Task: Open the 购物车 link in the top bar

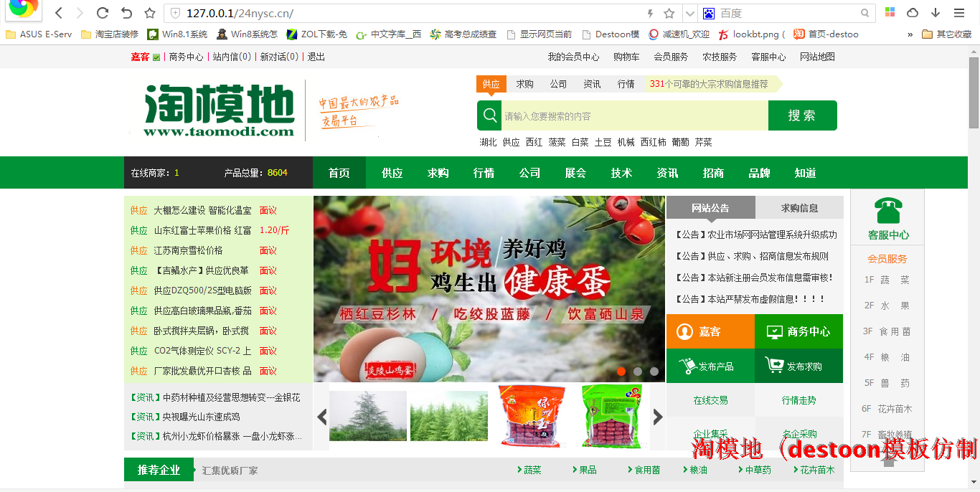Action: coord(626,57)
